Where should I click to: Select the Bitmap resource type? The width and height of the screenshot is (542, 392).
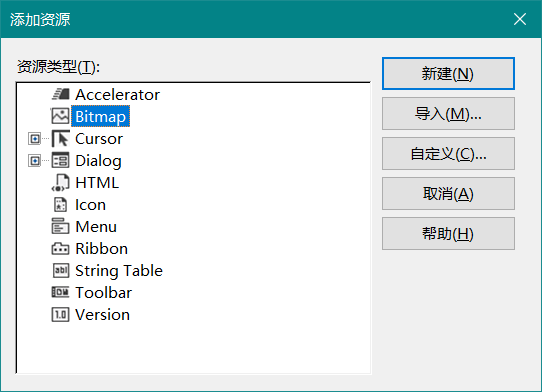click(100, 116)
